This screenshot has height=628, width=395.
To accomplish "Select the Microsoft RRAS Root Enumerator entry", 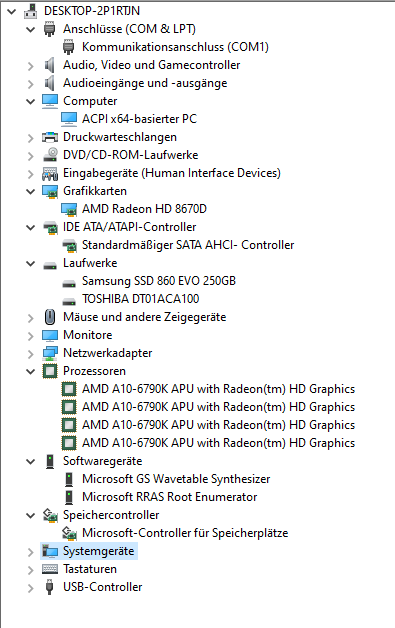I will [169, 497].
